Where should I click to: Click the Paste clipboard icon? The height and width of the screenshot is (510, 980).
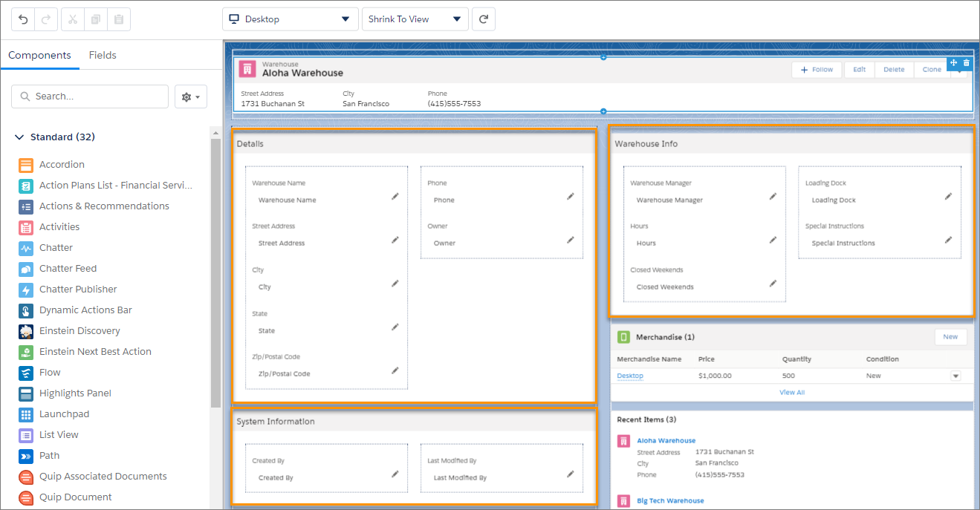tap(118, 19)
